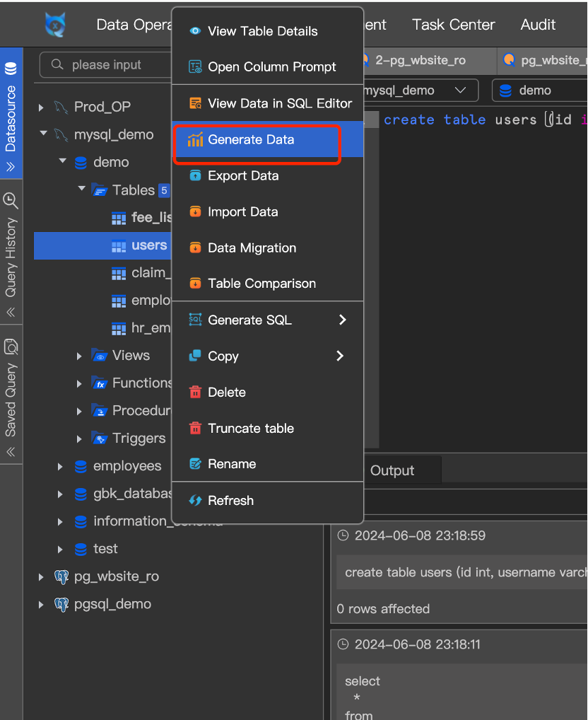Click the fee_lis table icon
Image resolution: width=588 pixels, height=720 pixels.
[x=119, y=218]
